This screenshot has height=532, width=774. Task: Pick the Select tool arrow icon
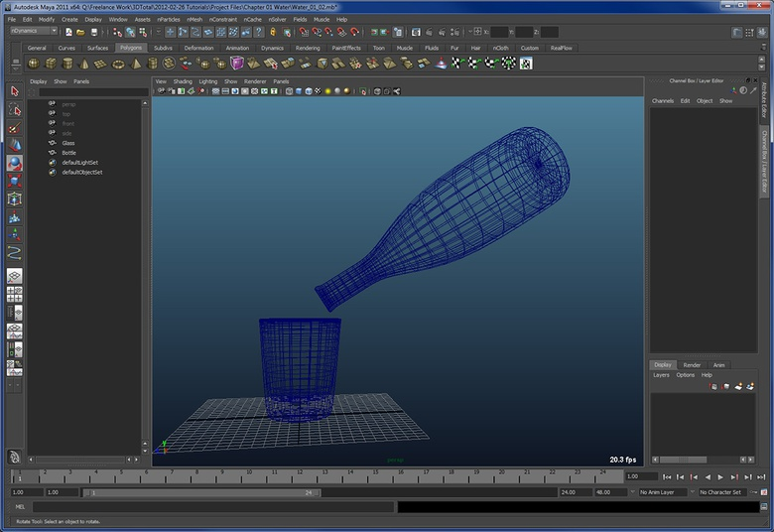click(14, 91)
